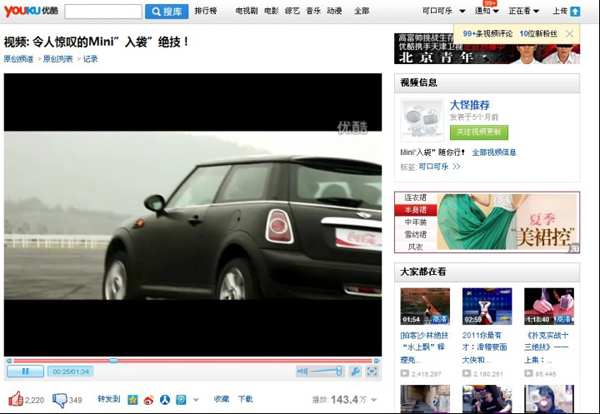This screenshot has height=414, width=600.
Task: Open the 02:59 2011你最有才 thumbnail
Action: pyautogui.click(x=487, y=306)
